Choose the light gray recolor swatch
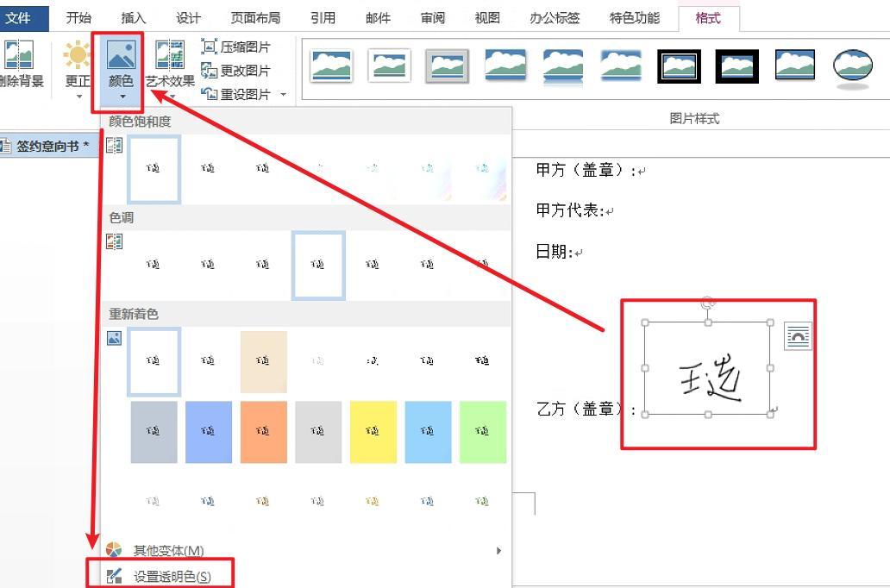This screenshot has height=588, width=890. (x=318, y=432)
